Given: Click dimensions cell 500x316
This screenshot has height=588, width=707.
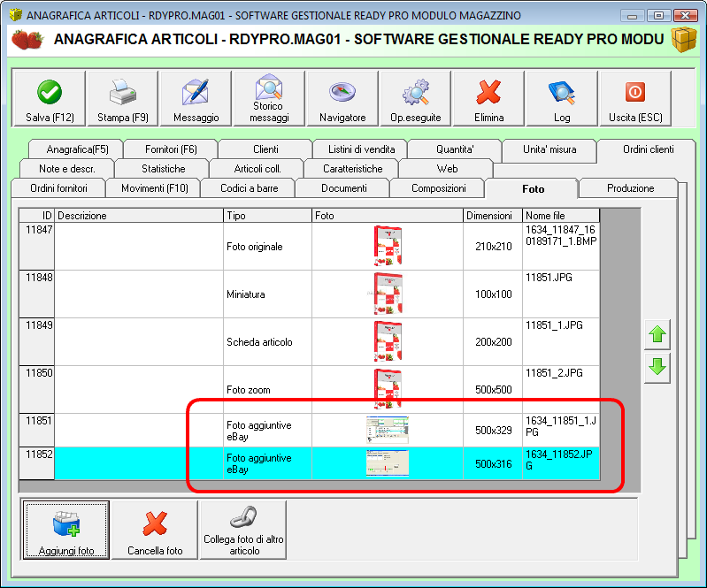Looking at the screenshot, I should (x=492, y=463).
